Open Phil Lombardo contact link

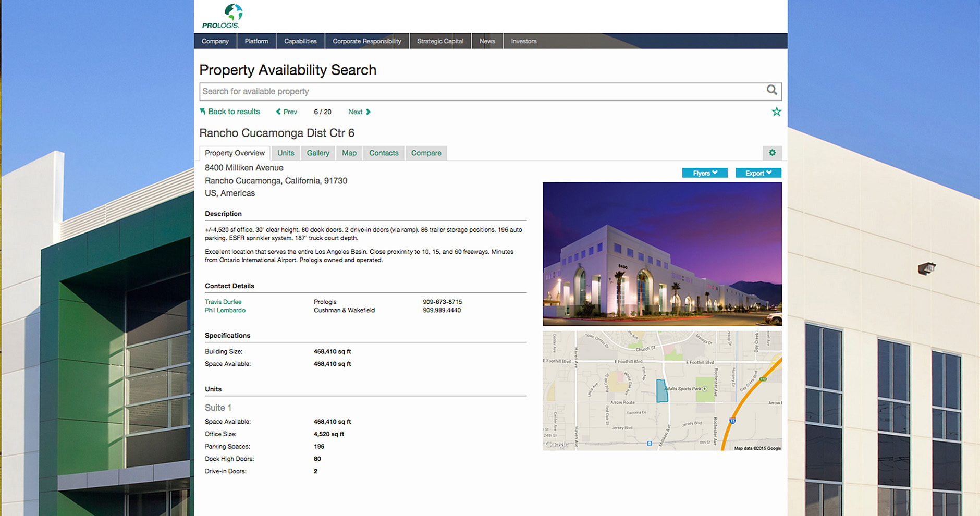click(x=225, y=310)
